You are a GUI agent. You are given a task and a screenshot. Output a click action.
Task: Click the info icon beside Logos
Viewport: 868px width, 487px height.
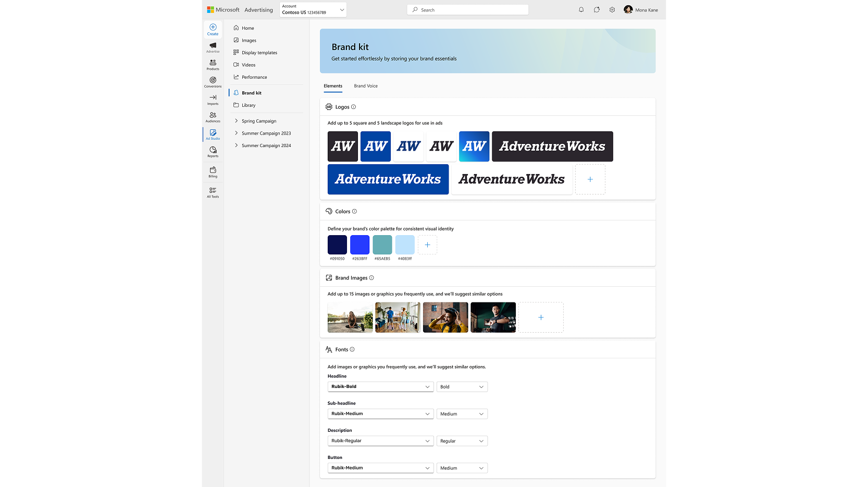[x=353, y=107]
